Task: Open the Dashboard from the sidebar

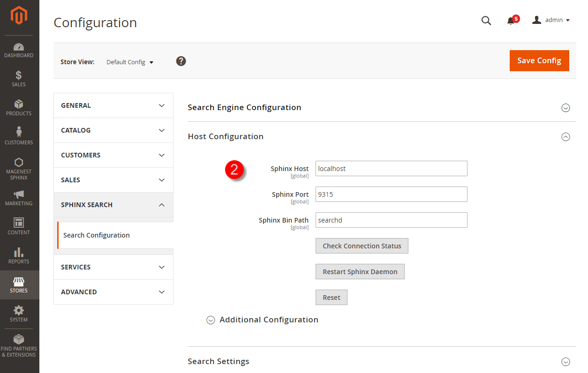Action: (x=19, y=50)
